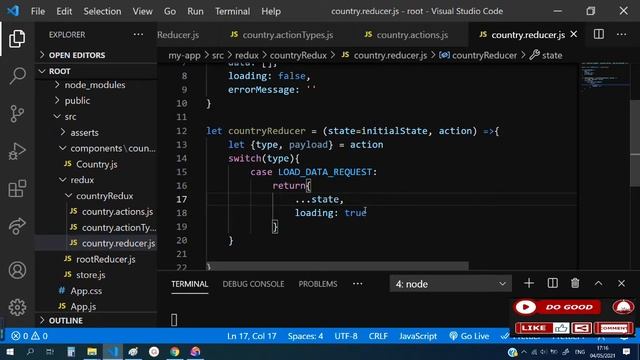This screenshot has width=640, height=360.
Task: Collapse the countryRedux folder
Action: click(x=96, y=196)
